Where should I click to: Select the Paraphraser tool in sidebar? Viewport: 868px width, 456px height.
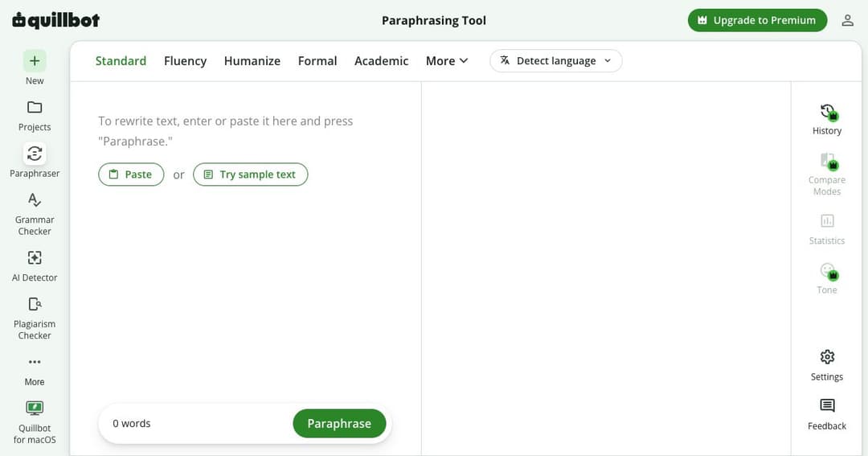coord(35,162)
